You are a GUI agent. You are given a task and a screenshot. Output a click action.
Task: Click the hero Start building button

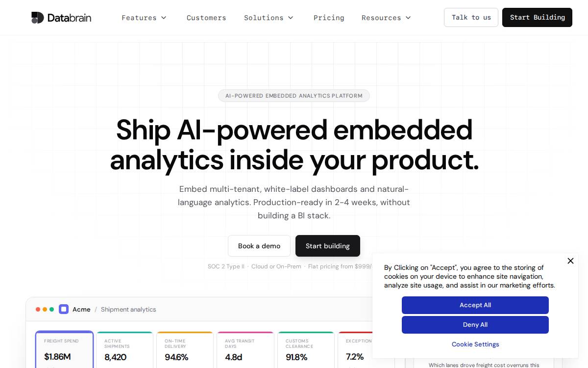[x=328, y=246]
